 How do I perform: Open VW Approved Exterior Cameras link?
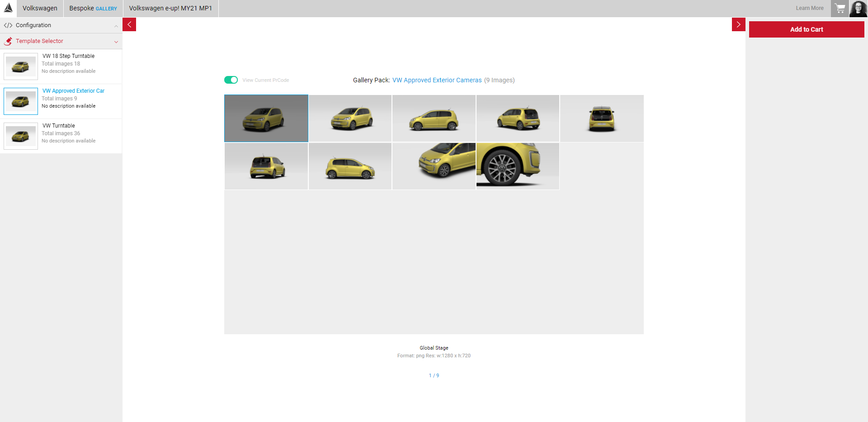(x=437, y=80)
